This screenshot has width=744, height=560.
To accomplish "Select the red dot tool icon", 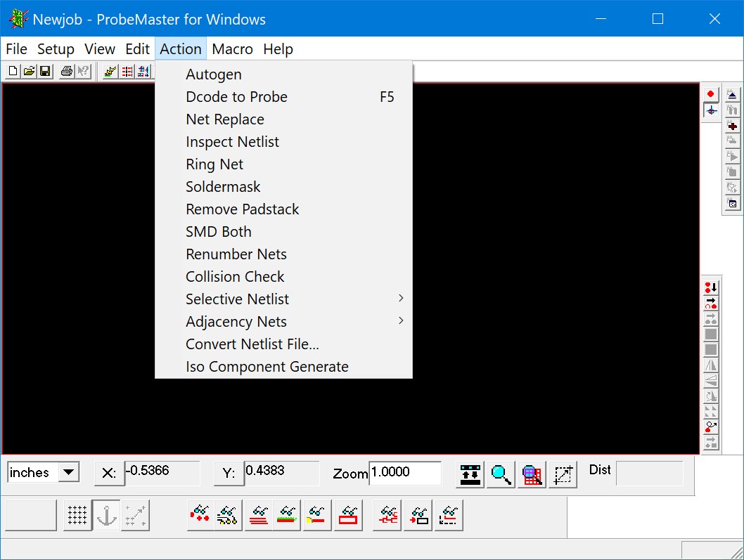I will [710, 94].
